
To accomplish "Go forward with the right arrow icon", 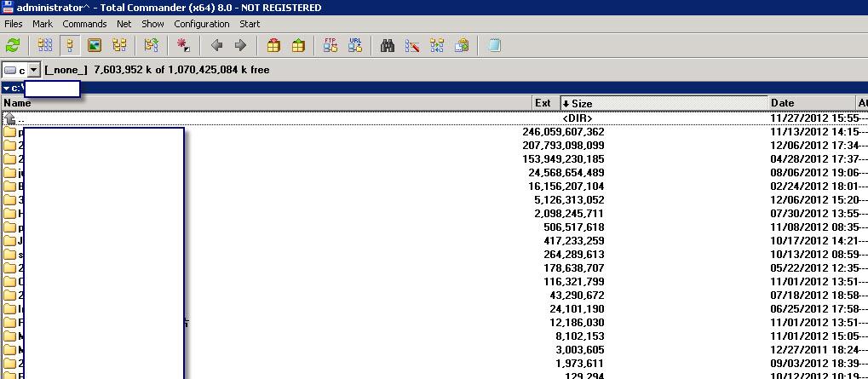I will (240, 45).
